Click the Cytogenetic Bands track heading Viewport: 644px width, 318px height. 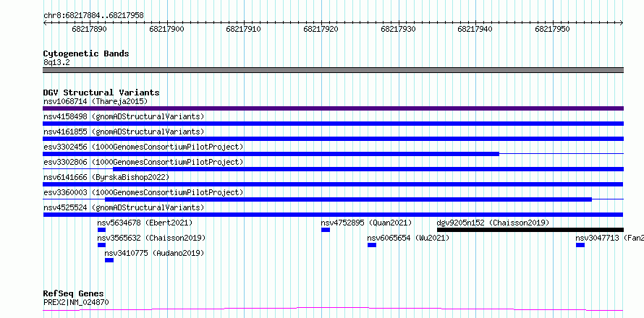tap(86, 53)
